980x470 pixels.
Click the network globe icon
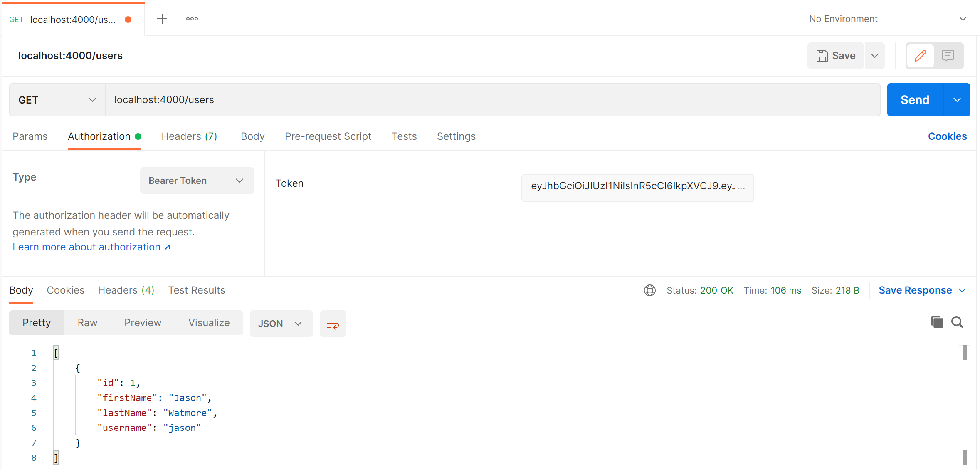(649, 290)
